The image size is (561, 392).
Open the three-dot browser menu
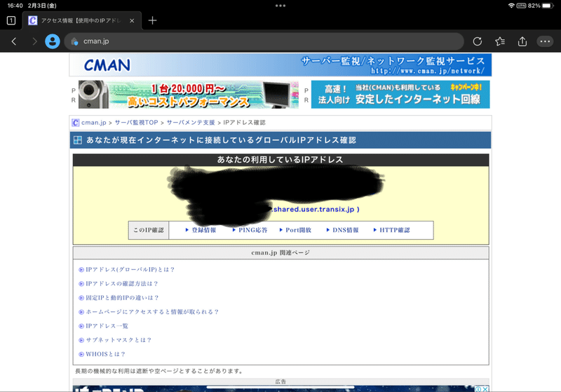(x=545, y=41)
